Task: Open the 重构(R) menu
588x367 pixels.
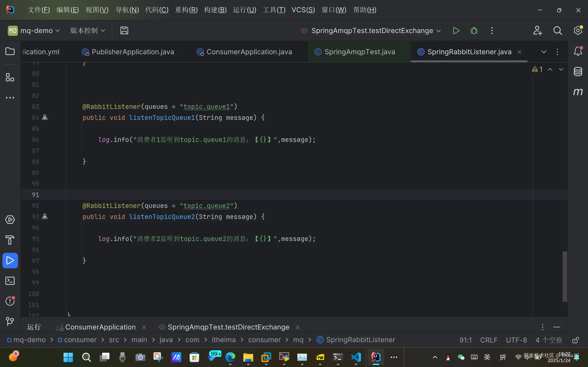Action: point(186,10)
